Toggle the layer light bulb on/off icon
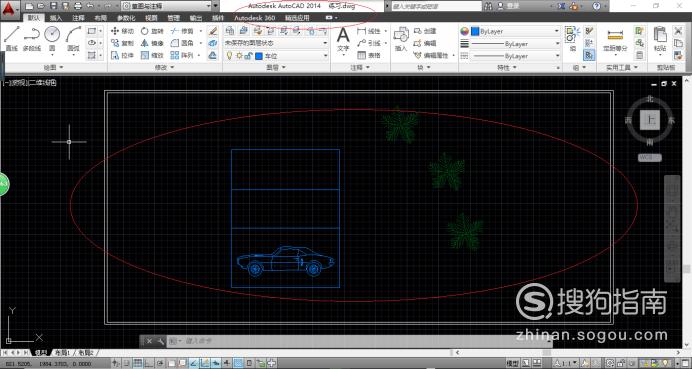This screenshot has width=692, height=369. click(229, 56)
